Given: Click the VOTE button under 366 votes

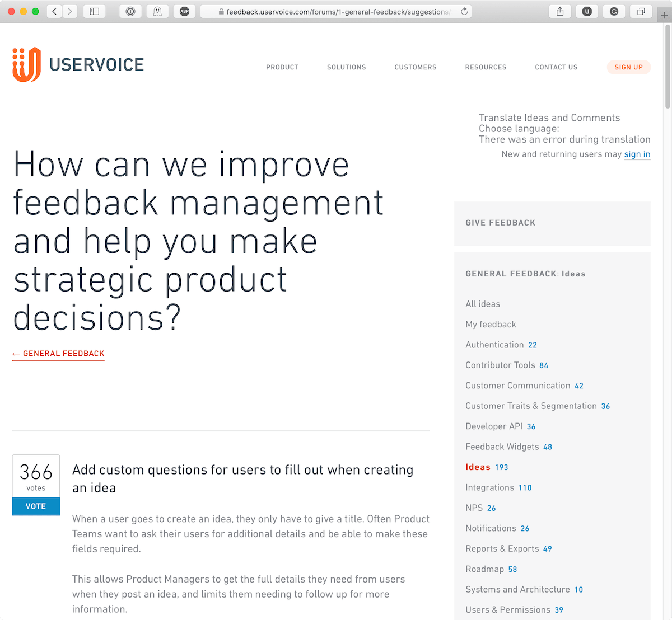Looking at the screenshot, I should click(36, 506).
